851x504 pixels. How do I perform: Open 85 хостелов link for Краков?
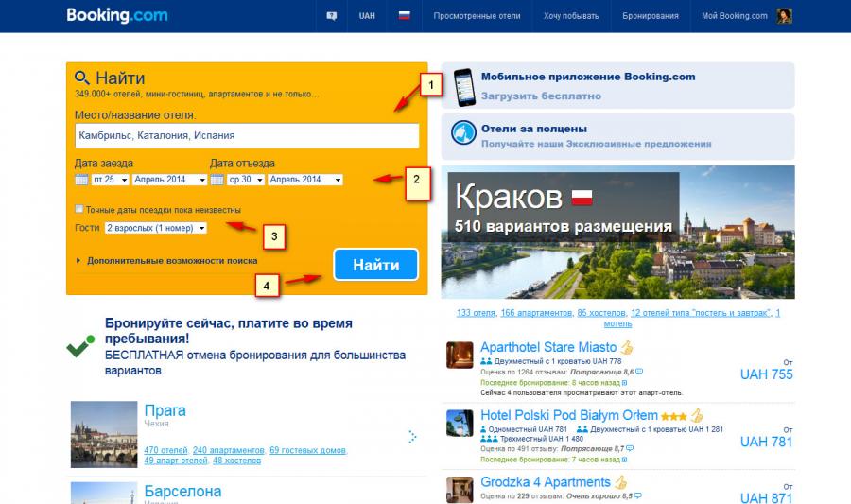[x=601, y=313]
